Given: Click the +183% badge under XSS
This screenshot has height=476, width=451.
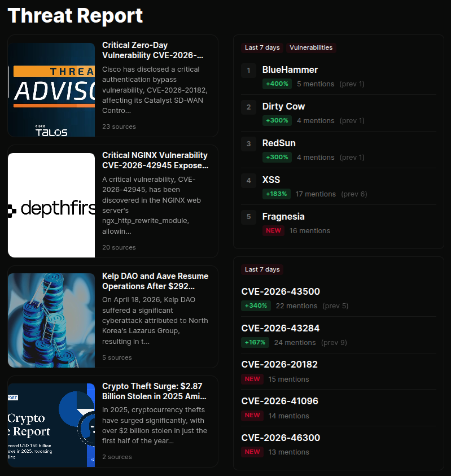Looking at the screenshot, I should point(277,194).
